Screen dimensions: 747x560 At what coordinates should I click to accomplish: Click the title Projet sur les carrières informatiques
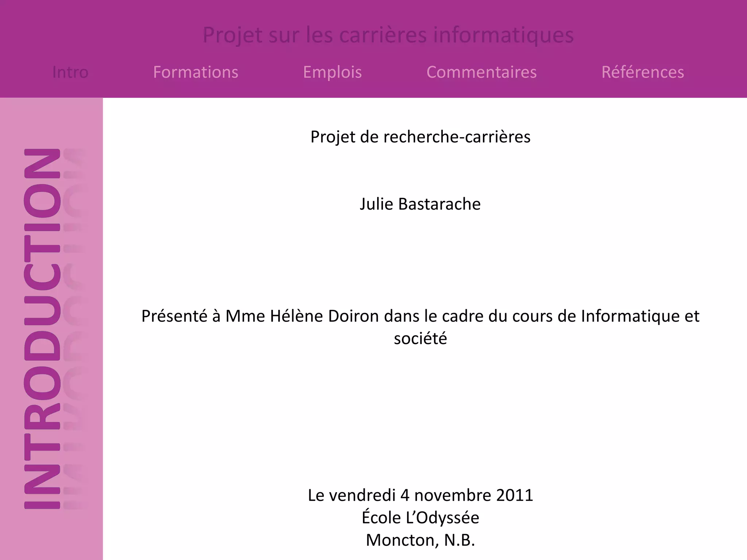[x=388, y=35]
